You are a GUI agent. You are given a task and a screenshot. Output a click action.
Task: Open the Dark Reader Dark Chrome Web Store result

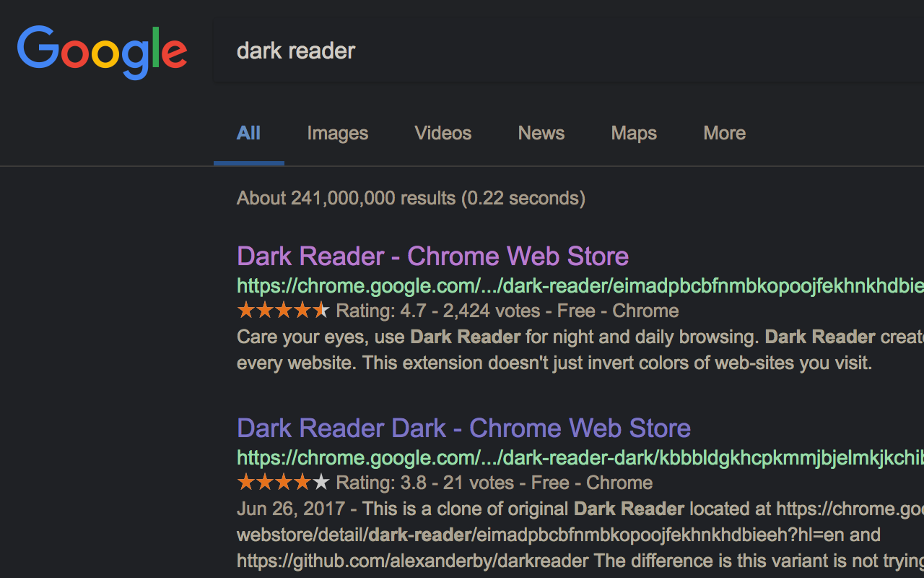pyautogui.click(x=463, y=428)
